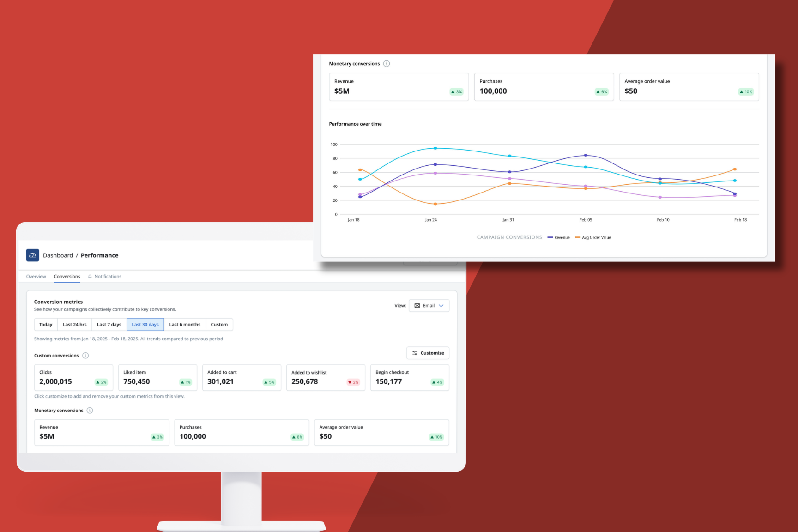
Task: Open the Conversions tab
Action: coord(67,277)
